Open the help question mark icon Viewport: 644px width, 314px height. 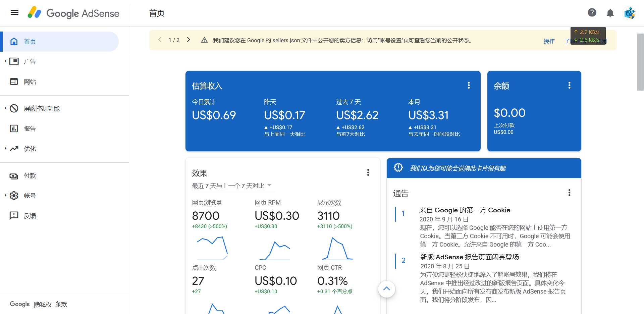click(592, 13)
